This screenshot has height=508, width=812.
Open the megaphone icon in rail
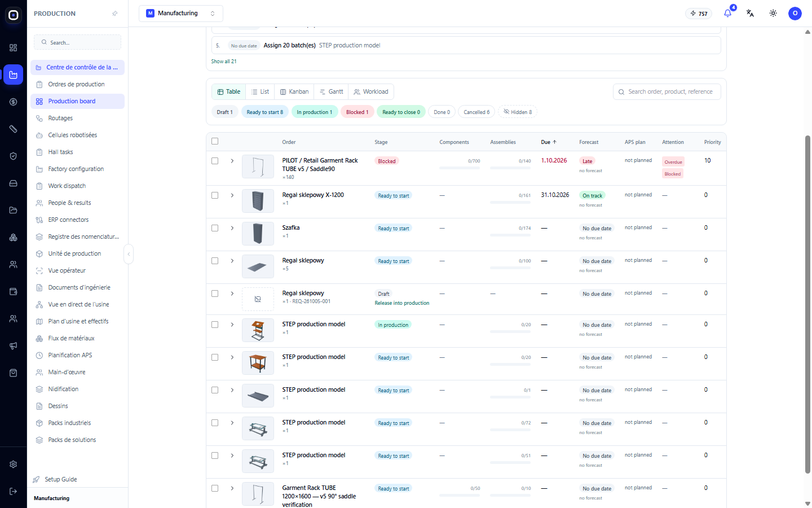pos(14,345)
